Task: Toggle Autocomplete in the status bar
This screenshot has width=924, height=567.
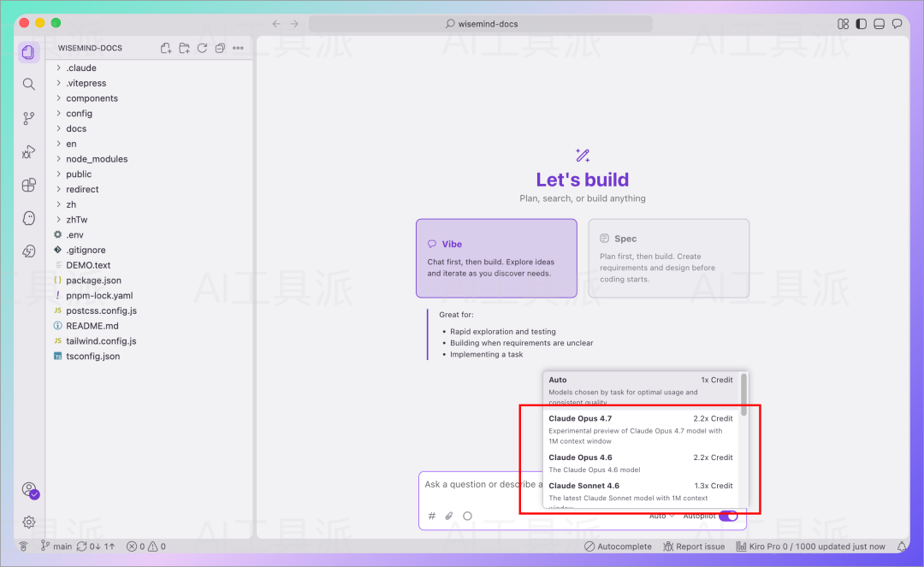Action: (619, 546)
